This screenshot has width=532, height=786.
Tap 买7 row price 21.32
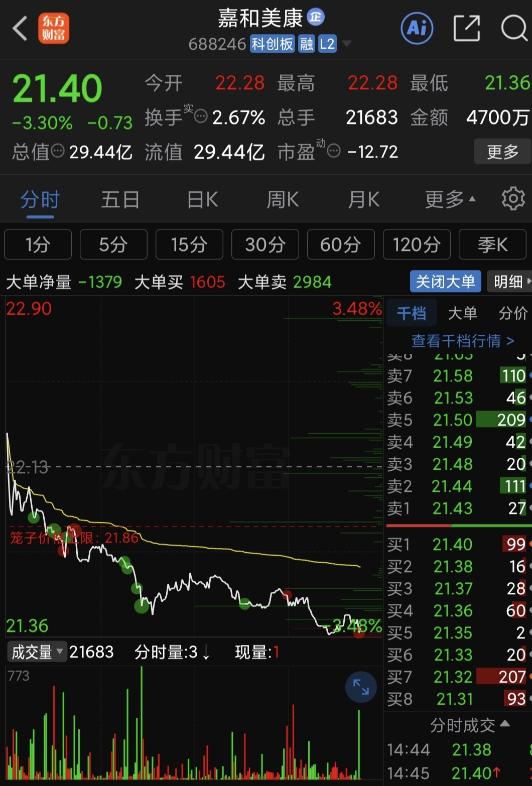tap(453, 677)
